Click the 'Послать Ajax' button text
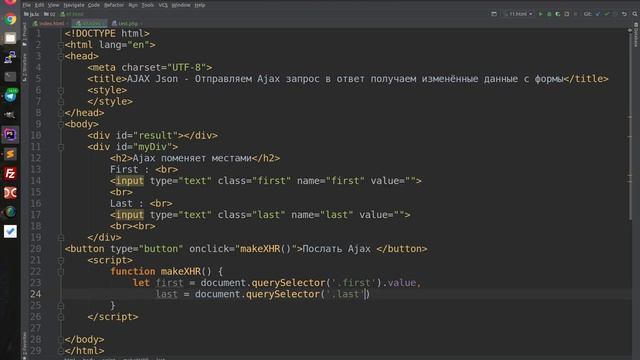The width and height of the screenshot is (640, 360). coord(337,249)
